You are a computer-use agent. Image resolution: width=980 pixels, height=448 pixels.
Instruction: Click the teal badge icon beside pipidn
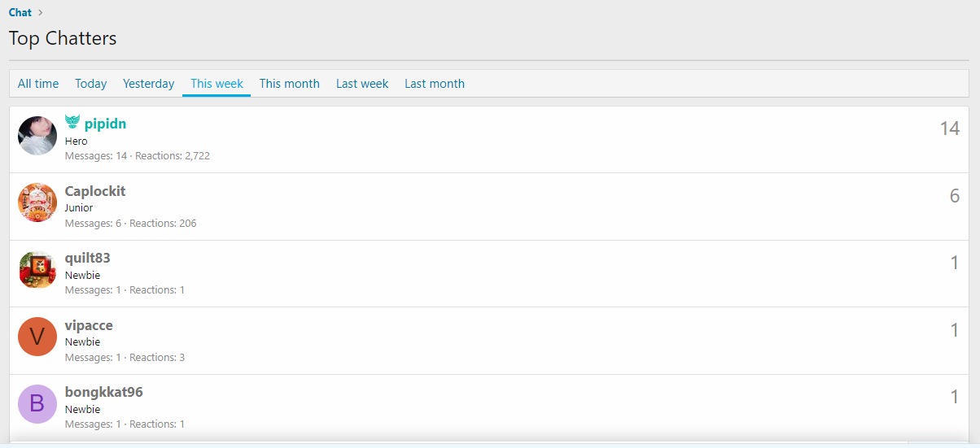(x=72, y=123)
